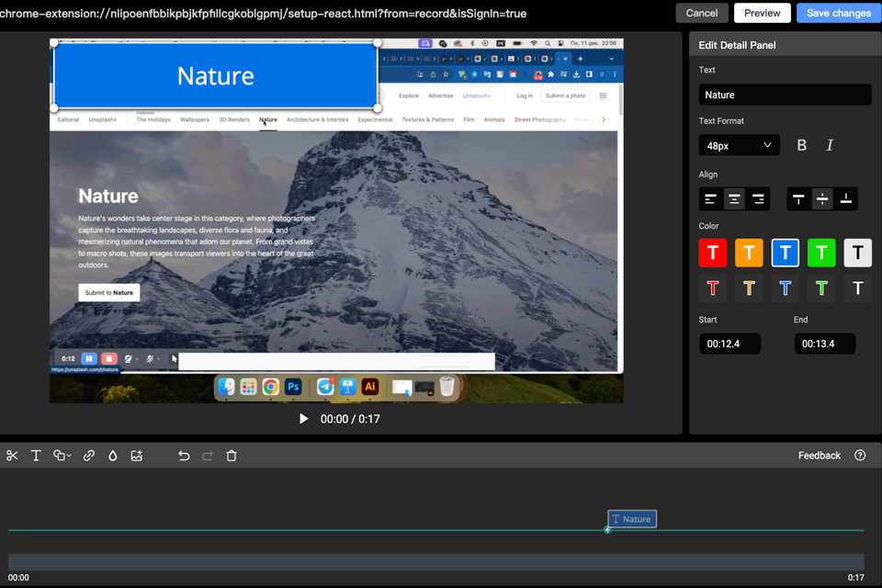Image resolution: width=882 pixels, height=588 pixels.
Task: Align text to the center horizontally
Action: pos(734,199)
